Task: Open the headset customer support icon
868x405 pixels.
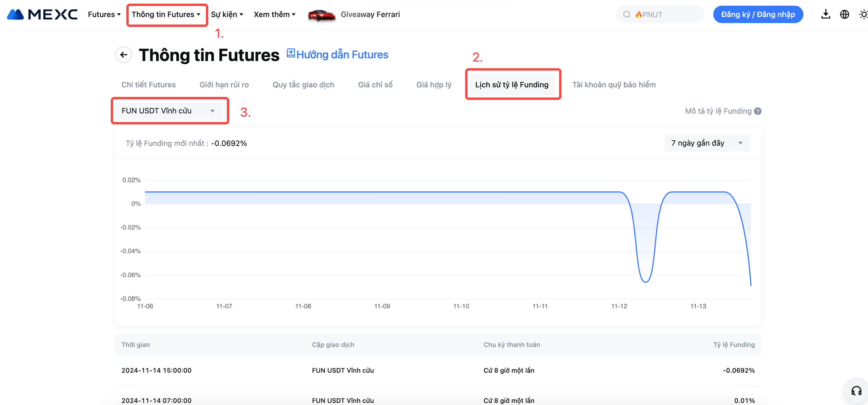Action: (856, 391)
